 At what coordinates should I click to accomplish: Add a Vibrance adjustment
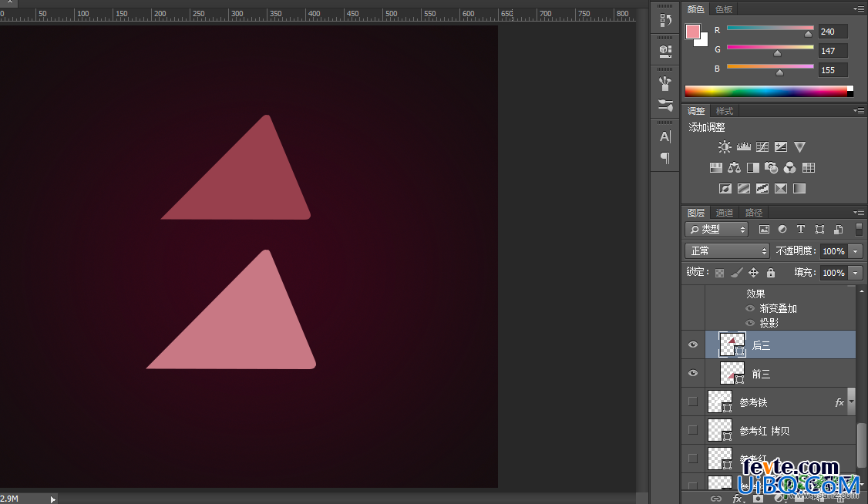tap(800, 146)
